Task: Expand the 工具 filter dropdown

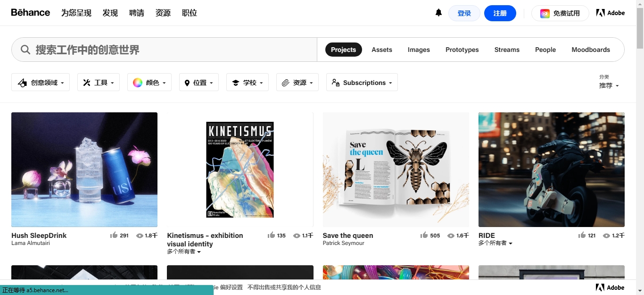Action: tap(99, 82)
